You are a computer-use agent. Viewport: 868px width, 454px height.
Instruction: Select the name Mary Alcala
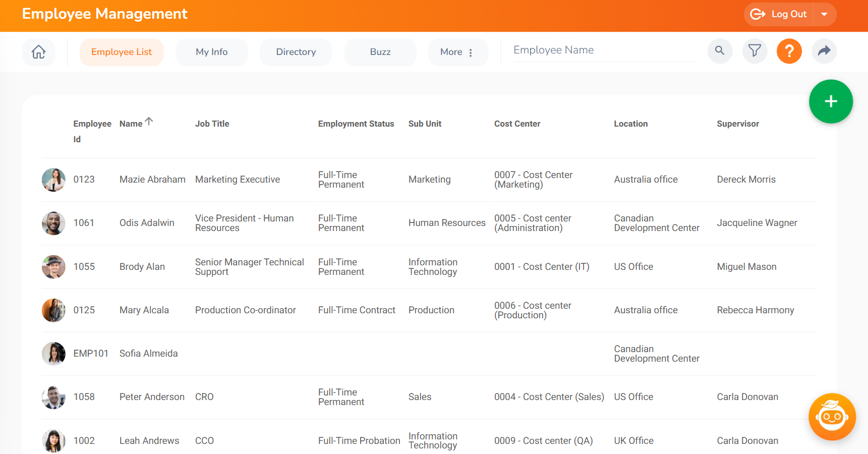(144, 310)
